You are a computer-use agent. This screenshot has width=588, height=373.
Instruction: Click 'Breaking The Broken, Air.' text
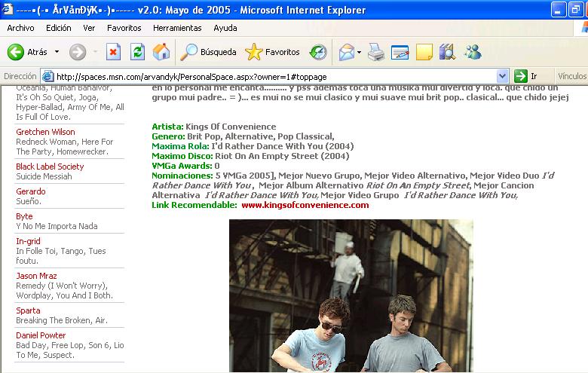(x=62, y=320)
